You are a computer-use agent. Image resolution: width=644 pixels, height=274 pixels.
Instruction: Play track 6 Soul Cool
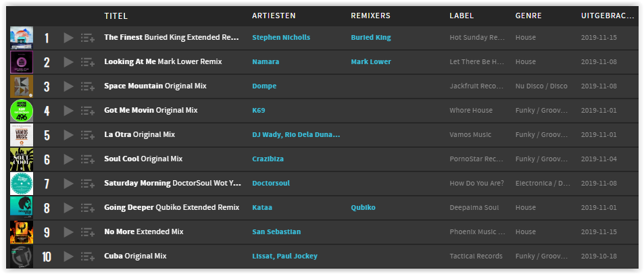pos(68,159)
